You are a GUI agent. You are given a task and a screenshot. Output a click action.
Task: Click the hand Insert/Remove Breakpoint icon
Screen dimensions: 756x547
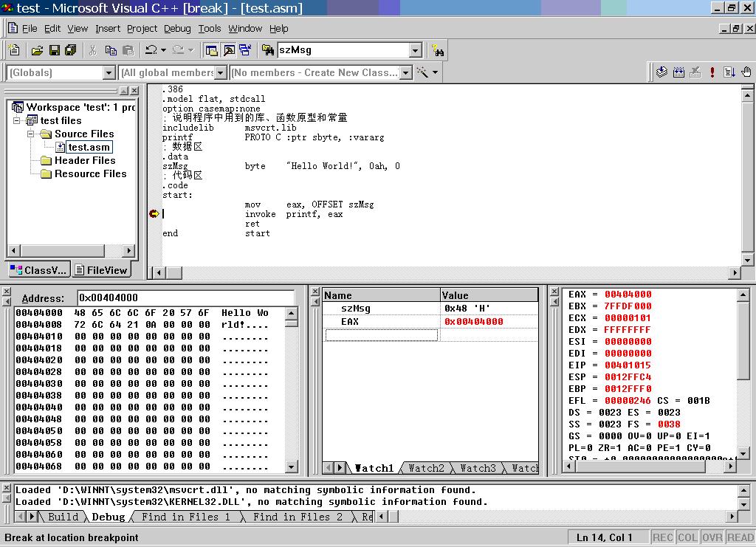click(x=746, y=72)
